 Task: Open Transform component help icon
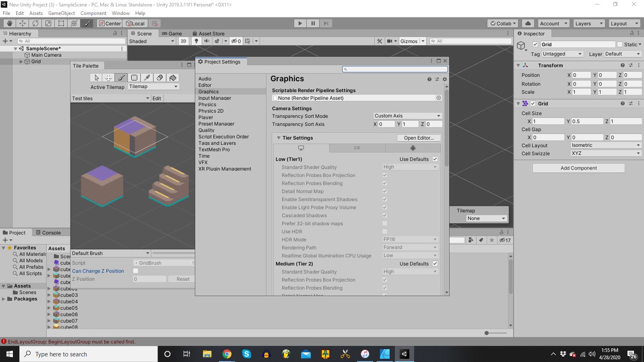point(623,65)
